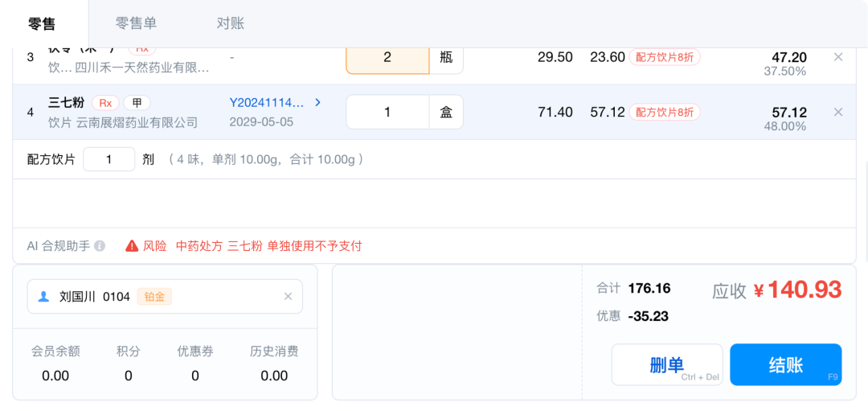Click the 配方饮片8折 discount tag on 三七粉
Screen dimensions: 868x411
[664, 113]
